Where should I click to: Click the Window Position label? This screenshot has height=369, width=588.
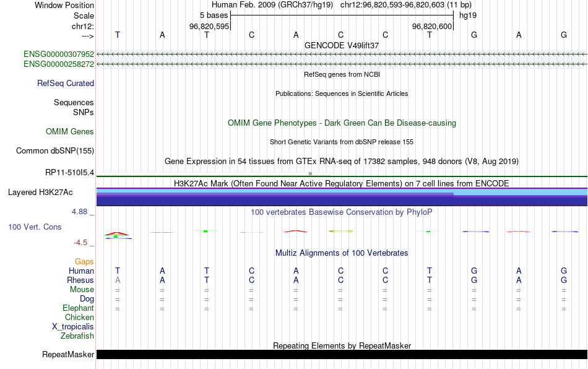(x=64, y=5)
